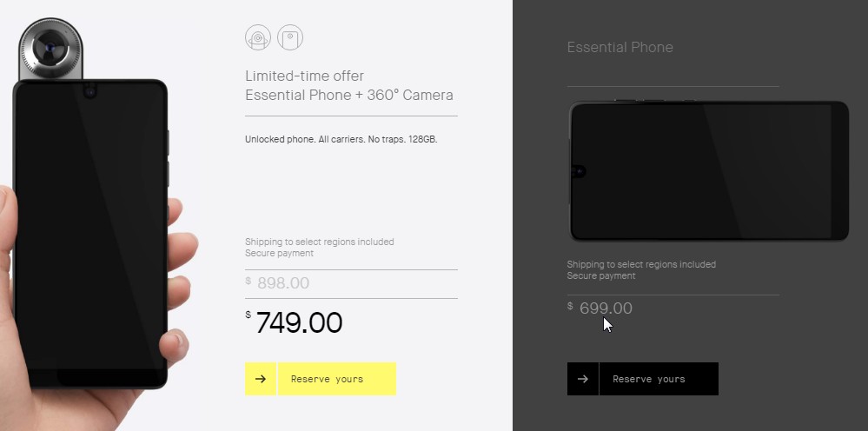Click the phone outline circular icon
Image resolution: width=868 pixels, height=431 pixels.
pyautogui.click(x=290, y=37)
